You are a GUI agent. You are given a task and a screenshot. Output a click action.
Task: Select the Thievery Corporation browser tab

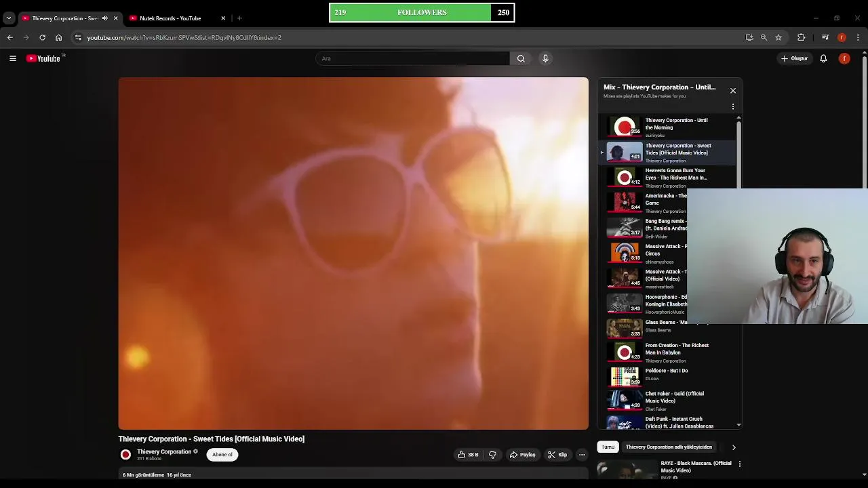(x=64, y=18)
